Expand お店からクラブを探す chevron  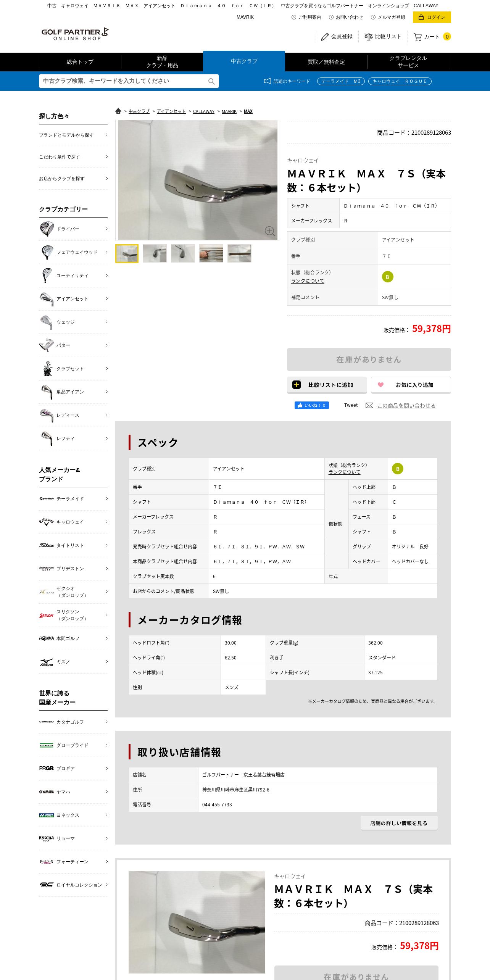coord(106,179)
